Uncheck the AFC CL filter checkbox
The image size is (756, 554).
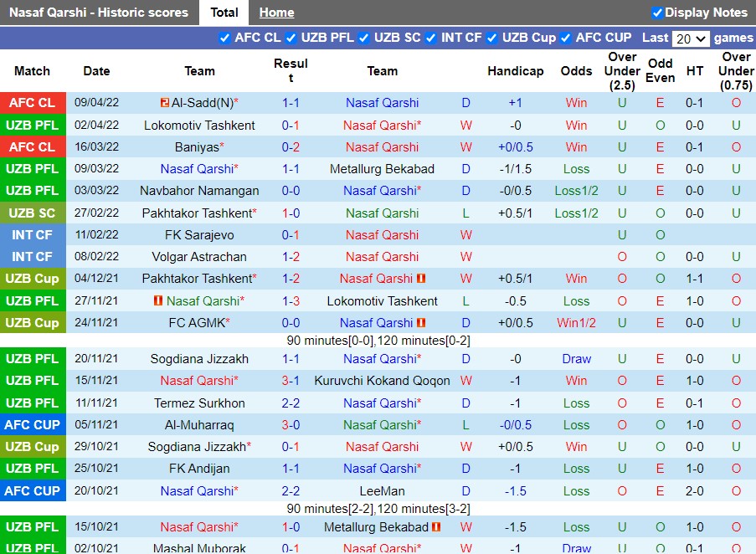pos(224,38)
